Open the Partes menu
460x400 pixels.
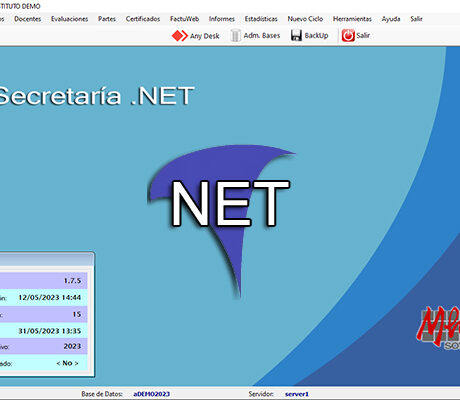pos(107,19)
